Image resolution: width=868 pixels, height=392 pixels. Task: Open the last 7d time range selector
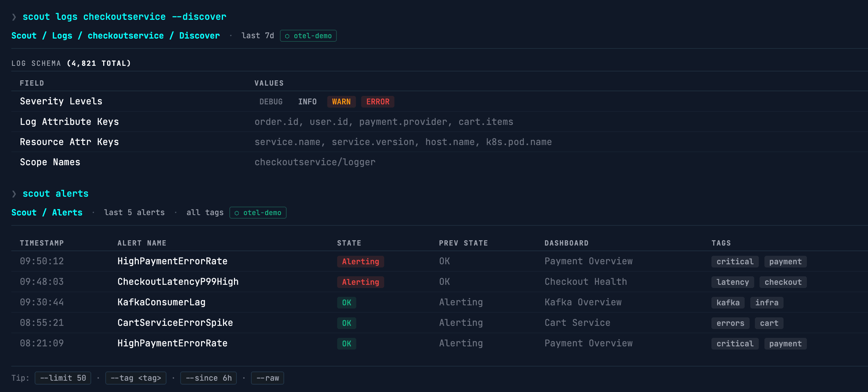tap(258, 35)
